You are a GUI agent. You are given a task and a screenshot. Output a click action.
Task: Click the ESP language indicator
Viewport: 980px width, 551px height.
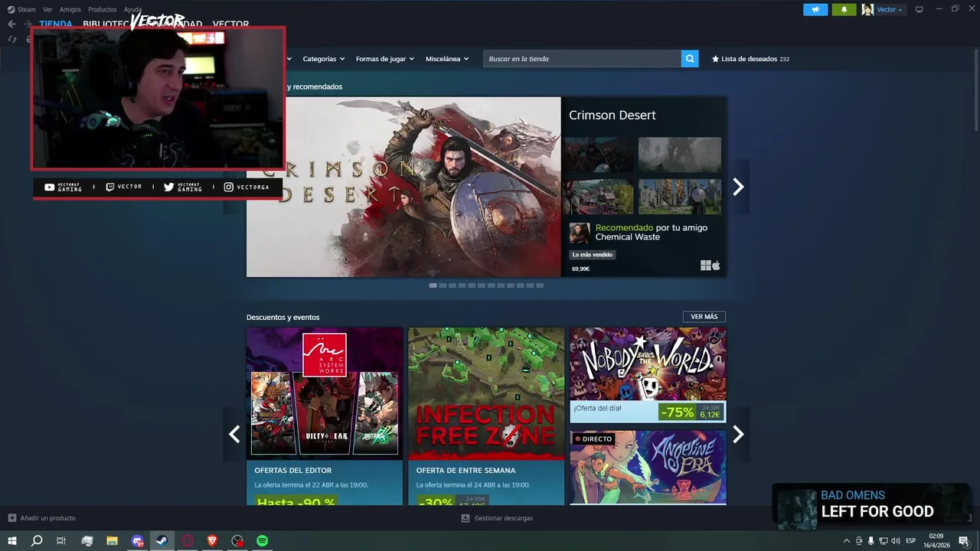(x=910, y=541)
